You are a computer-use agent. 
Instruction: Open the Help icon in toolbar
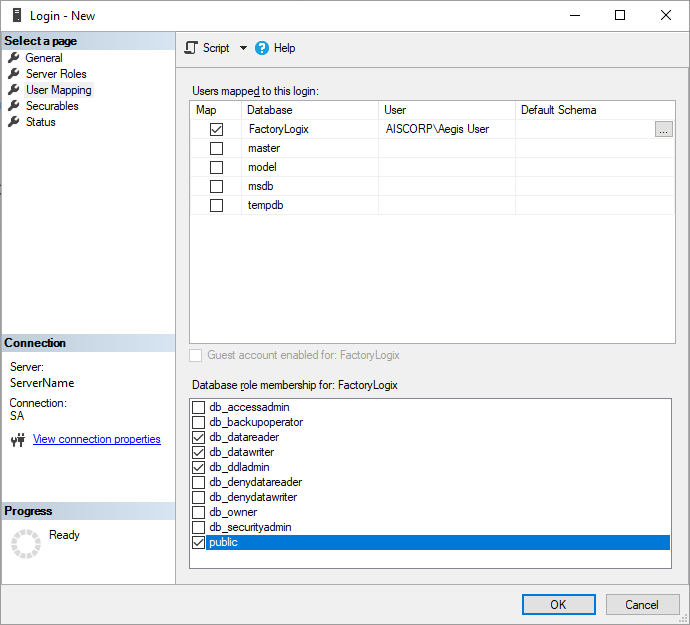(262, 48)
